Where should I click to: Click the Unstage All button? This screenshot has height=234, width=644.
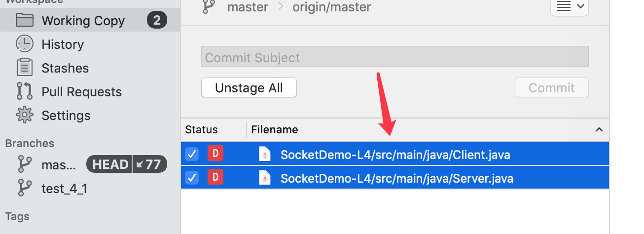[249, 88]
